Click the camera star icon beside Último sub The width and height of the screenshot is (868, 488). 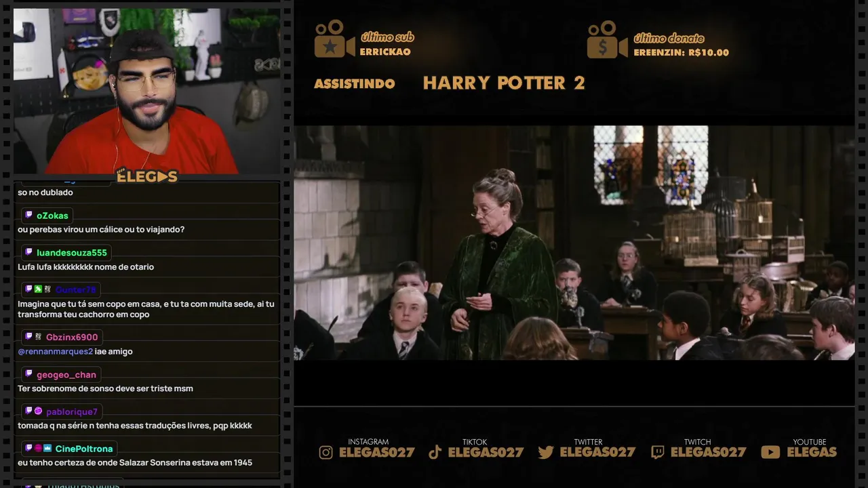(334, 39)
